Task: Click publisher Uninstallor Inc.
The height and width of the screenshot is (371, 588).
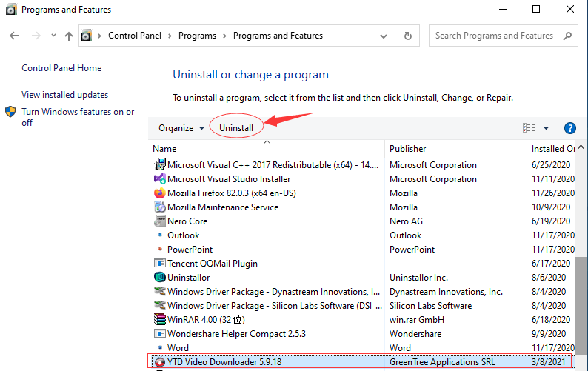Action: (x=419, y=278)
